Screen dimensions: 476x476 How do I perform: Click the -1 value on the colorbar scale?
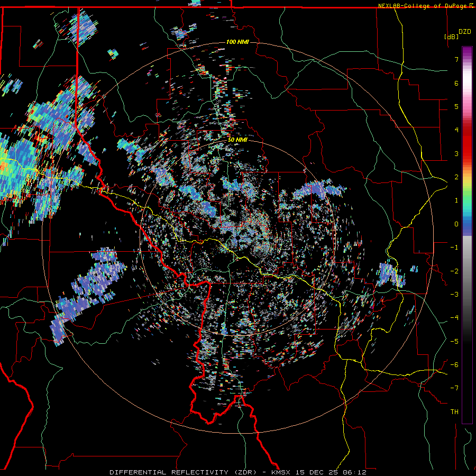(454, 248)
